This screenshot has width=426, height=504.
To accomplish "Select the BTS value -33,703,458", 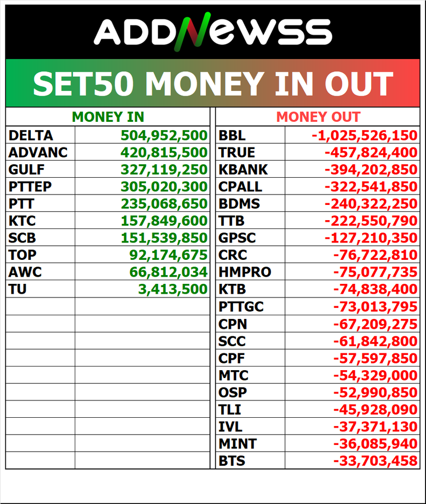I will 375,461.
